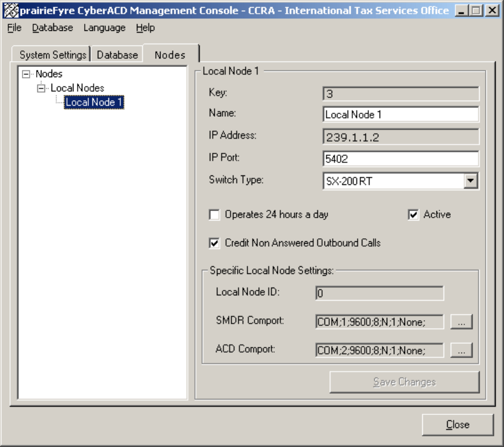Click the Key label

[218, 92]
